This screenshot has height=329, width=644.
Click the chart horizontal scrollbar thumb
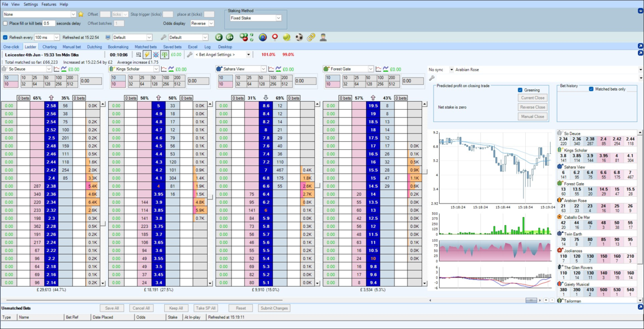tap(531, 300)
